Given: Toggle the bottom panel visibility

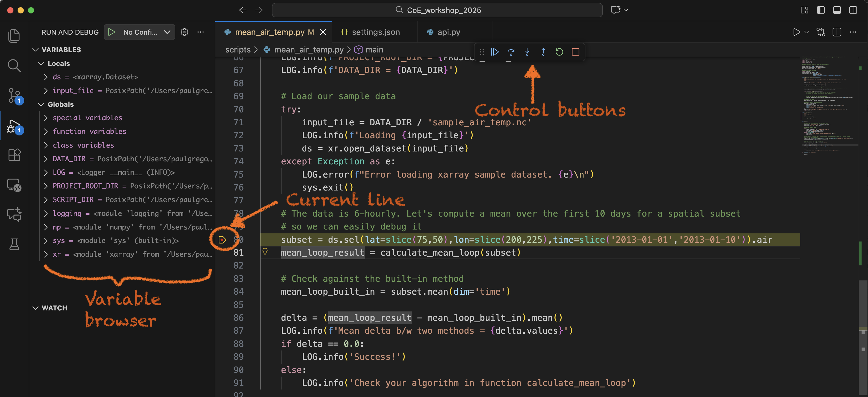Looking at the screenshot, I should click(x=837, y=10).
